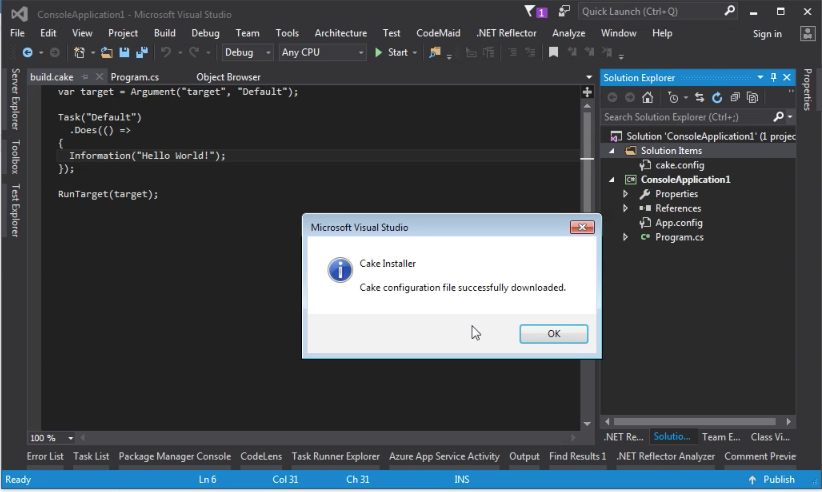Click the Quick Launch search magnifier
822x492 pixels.
point(729,11)
